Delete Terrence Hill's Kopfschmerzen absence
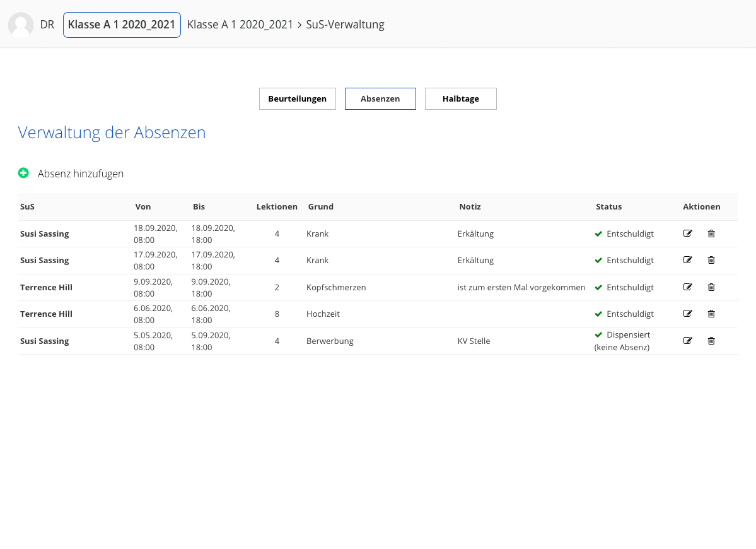The width and height of the screenshot is (756, 549). [711, 287]
